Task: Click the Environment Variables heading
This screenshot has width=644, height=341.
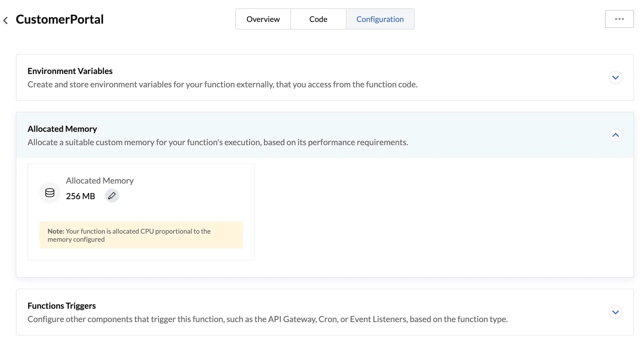Action: [x=70, y=71]
